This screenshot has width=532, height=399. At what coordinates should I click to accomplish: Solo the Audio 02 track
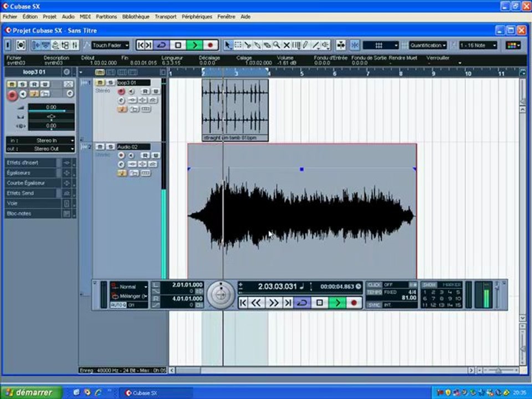coord(110,146)
